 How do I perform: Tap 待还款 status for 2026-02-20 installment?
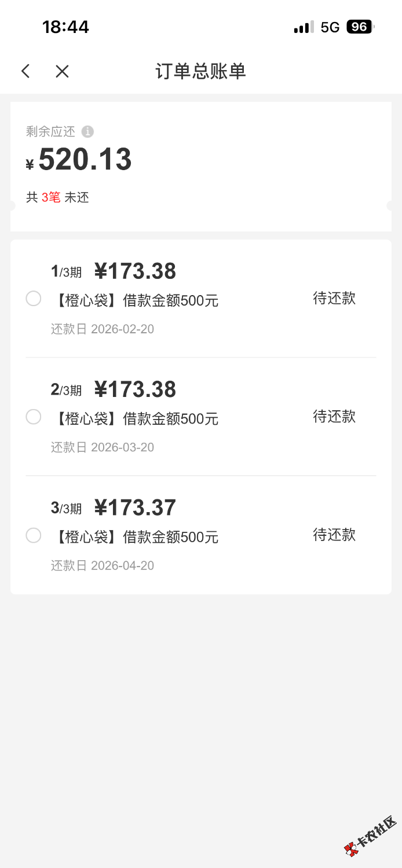point(334,299)
